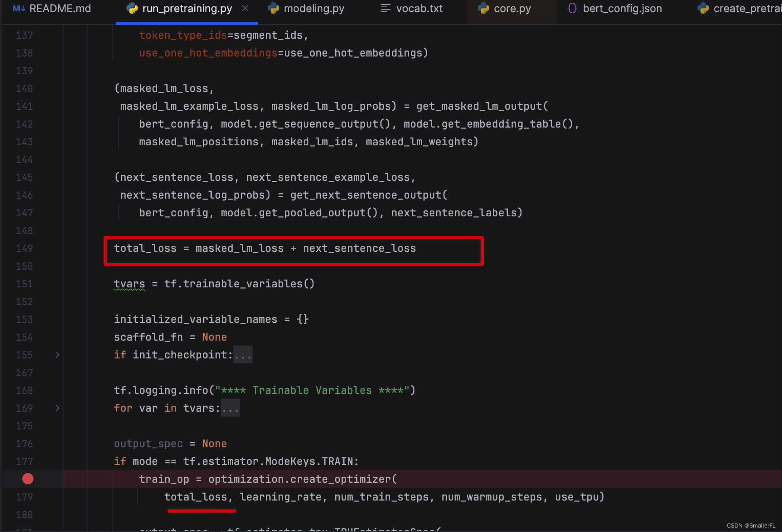The width and height of the screenshot is (782, 532).
Task: Remove the red breakpoint at train_op line
Action: tap(28, 479)
